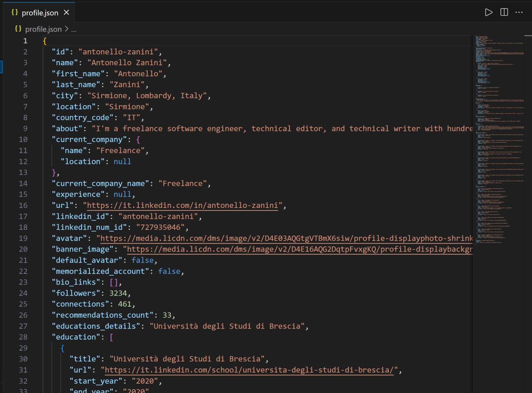Click line number 24 in the gutter
532x393 pixels.
(x=23, y=293)
